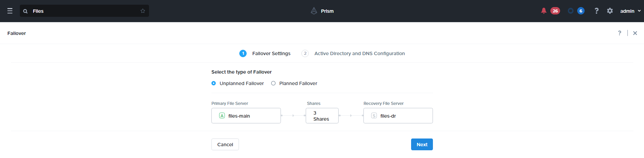Open Failover dialog help question mark
The height and width of the screenshot is (158, 644).
coord(620,33)
